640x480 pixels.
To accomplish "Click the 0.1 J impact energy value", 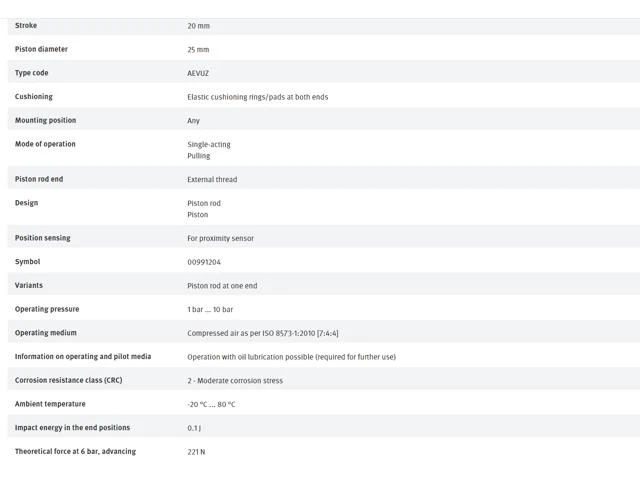I will pos(194,428).
